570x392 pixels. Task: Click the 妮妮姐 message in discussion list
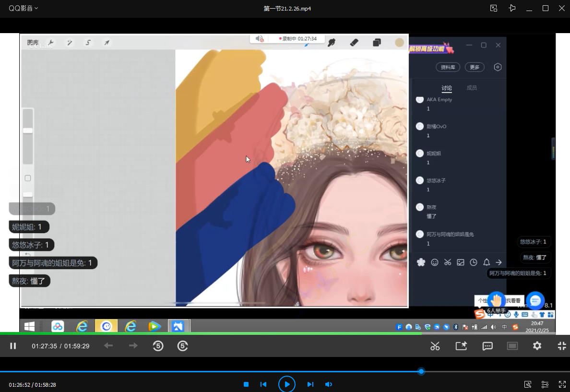click(458, 158)
